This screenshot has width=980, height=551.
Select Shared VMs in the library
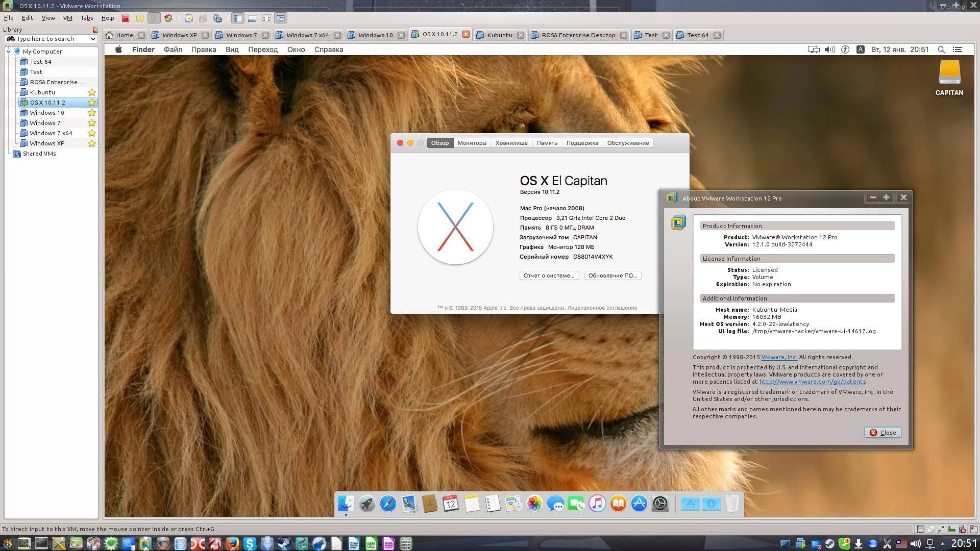click(x=39, y=154)
